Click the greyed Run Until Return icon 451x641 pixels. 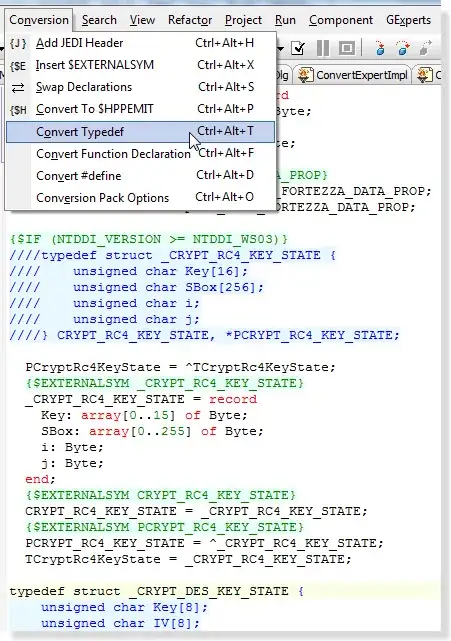tap(426, 48)
